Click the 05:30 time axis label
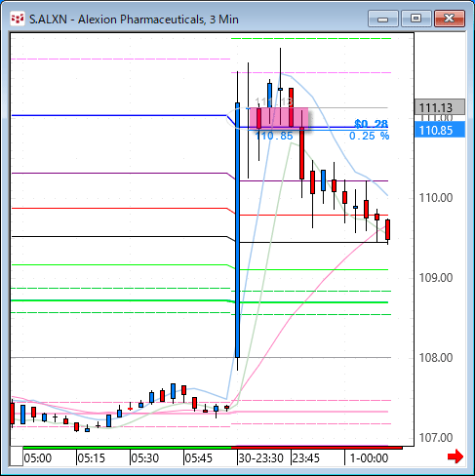 (x=145, y=458)
